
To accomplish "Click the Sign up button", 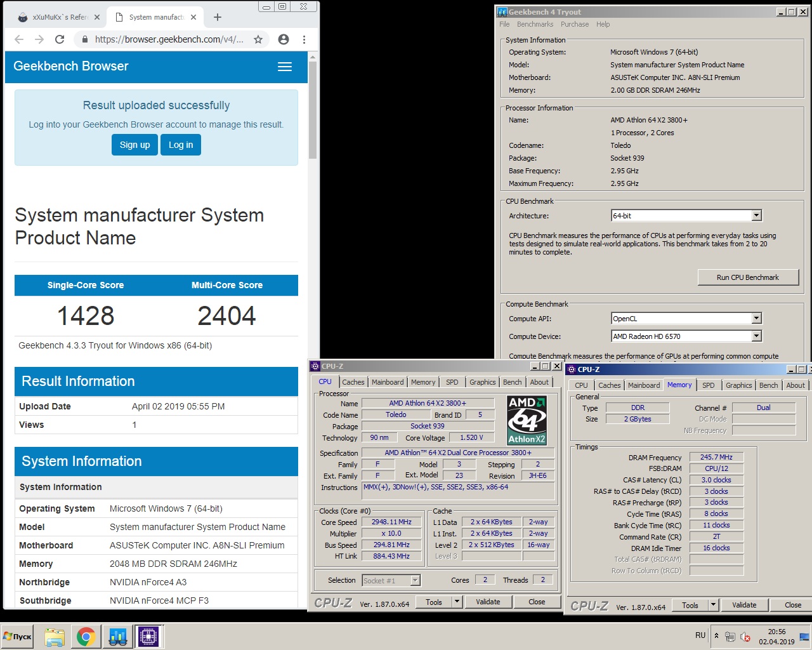I will pyautogui.click(x=134, y=145).
